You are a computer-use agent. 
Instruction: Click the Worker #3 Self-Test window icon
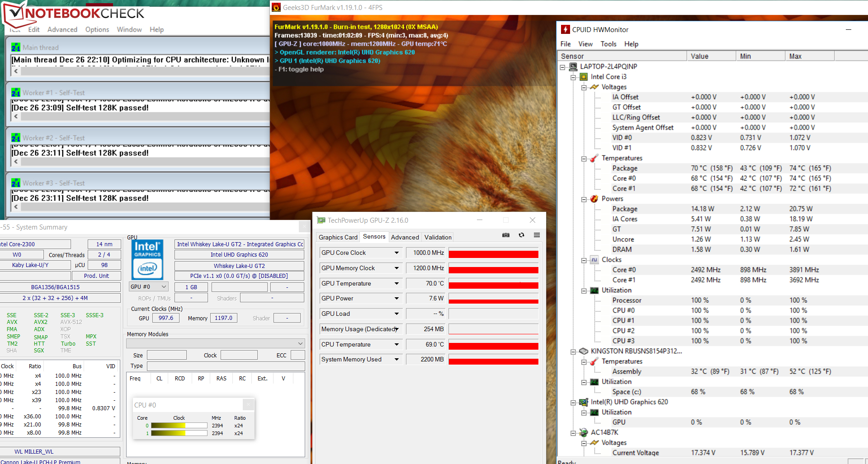pyautogui.click(x=16, y=183)
